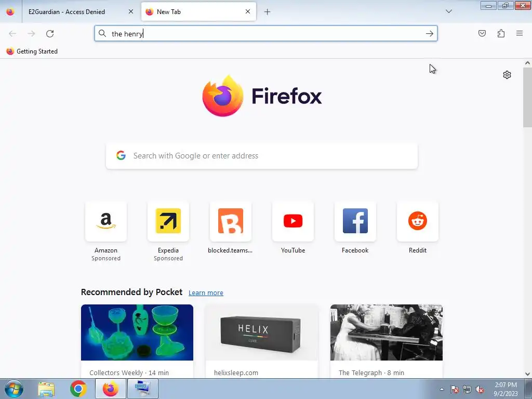Viewport: 532px width, 399px height.
Task: Open the computer keyboard taskbar app
Action: pyautogui.click(x=142, y=389)
